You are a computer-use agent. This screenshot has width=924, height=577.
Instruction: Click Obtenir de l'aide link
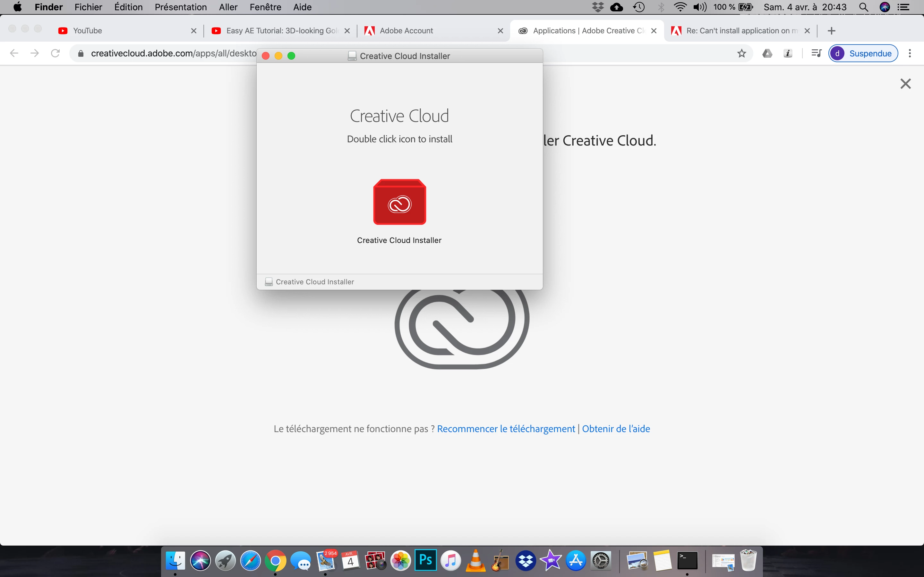[x=616, y=429]
